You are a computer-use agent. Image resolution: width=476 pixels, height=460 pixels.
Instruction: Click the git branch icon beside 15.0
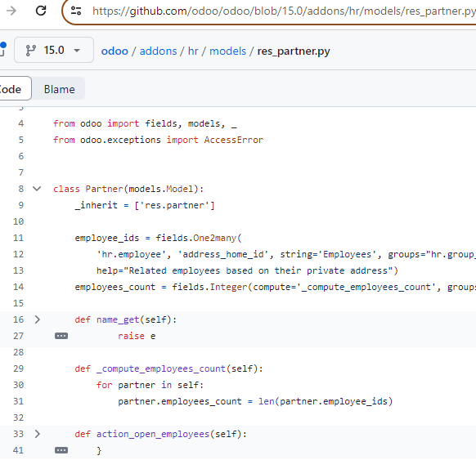pyautogui.click(x=30, y=51)
